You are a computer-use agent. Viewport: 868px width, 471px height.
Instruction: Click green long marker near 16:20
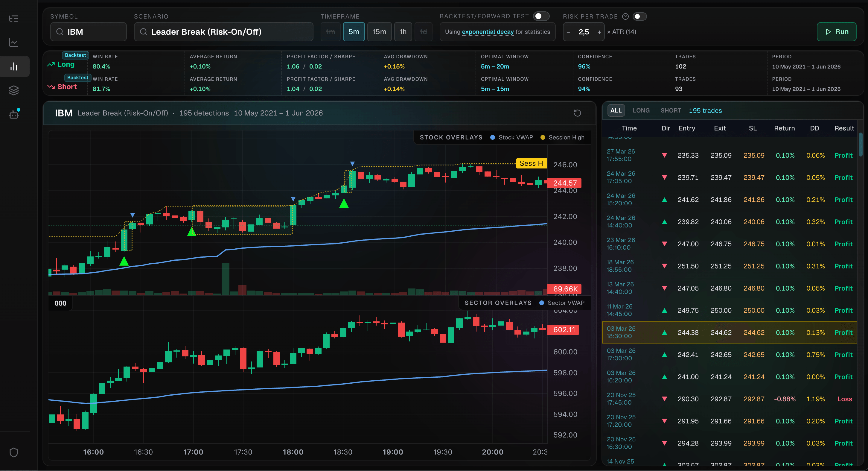pyautogui.click(x=124, y=261)
